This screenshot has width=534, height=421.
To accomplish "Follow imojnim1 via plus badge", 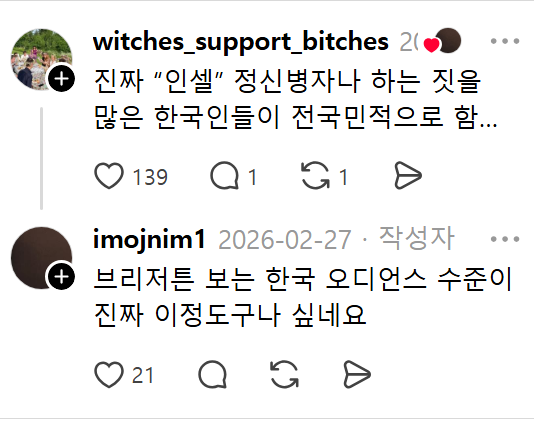I will click(61, 276).
